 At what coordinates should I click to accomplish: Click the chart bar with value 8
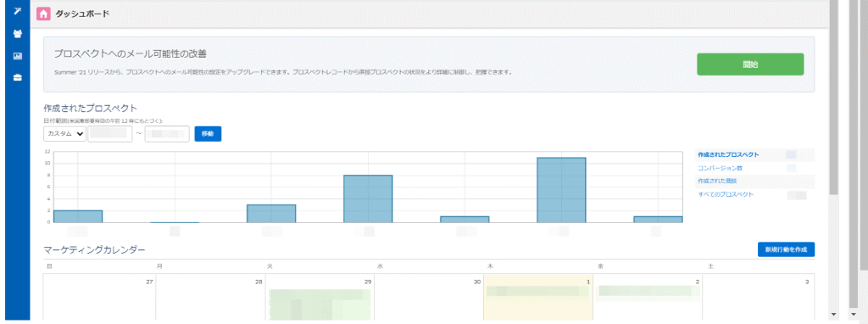coord(368,198)
